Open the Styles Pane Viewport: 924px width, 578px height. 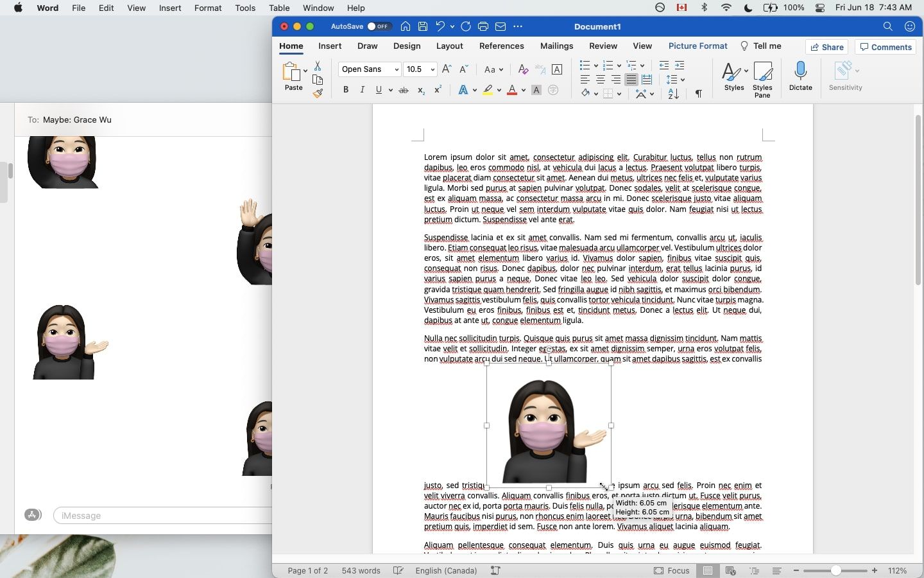(763, 77)
